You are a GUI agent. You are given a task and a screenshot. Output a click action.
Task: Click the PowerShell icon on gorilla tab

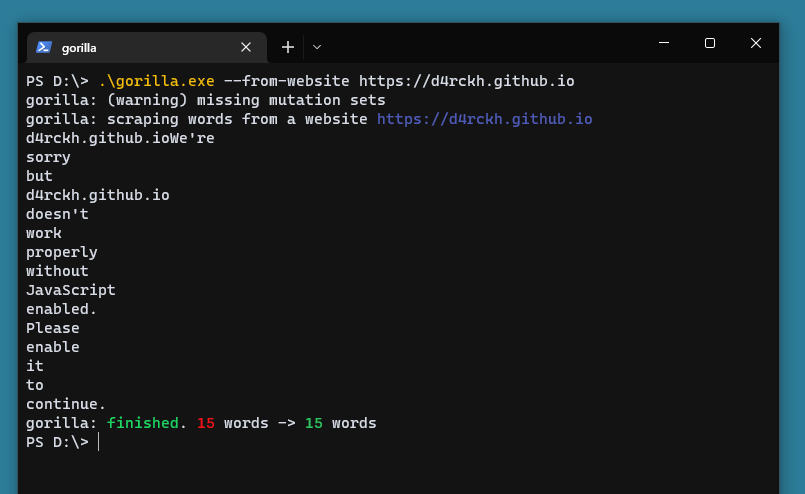[x=44, y=47]
